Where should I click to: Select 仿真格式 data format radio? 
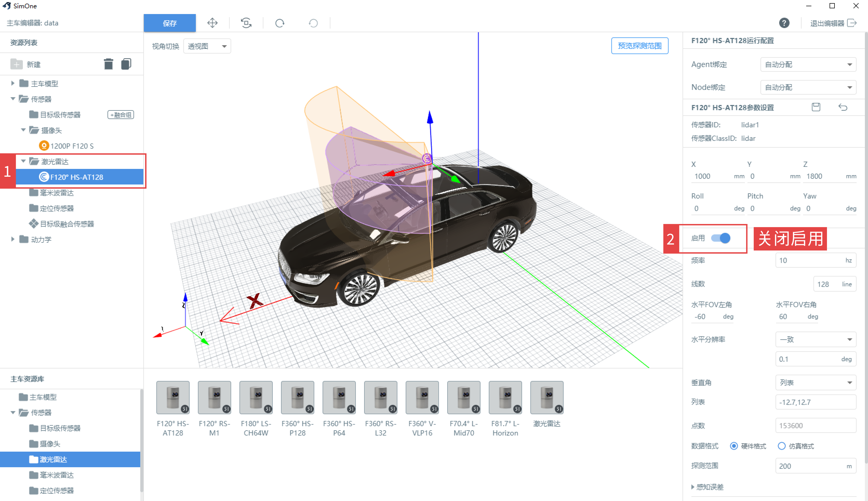tap(781, 446)
